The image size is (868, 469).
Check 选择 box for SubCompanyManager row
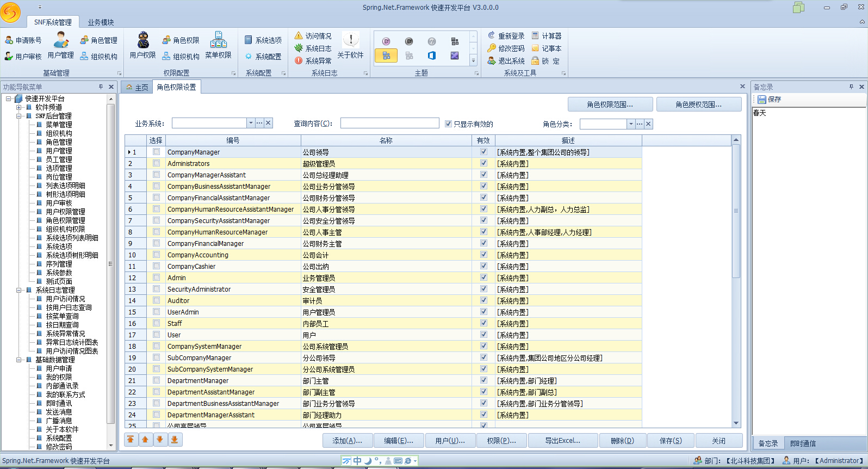156,357
